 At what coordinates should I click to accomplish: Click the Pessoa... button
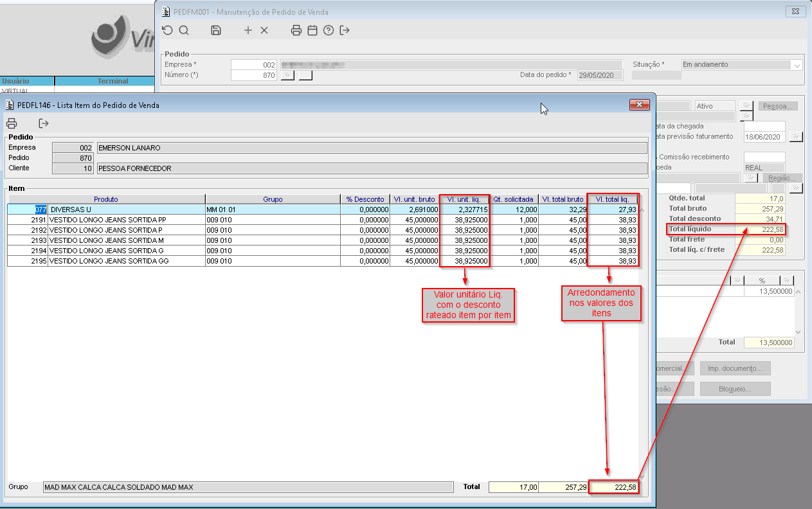pyautogui.click(x=779, y=106)
